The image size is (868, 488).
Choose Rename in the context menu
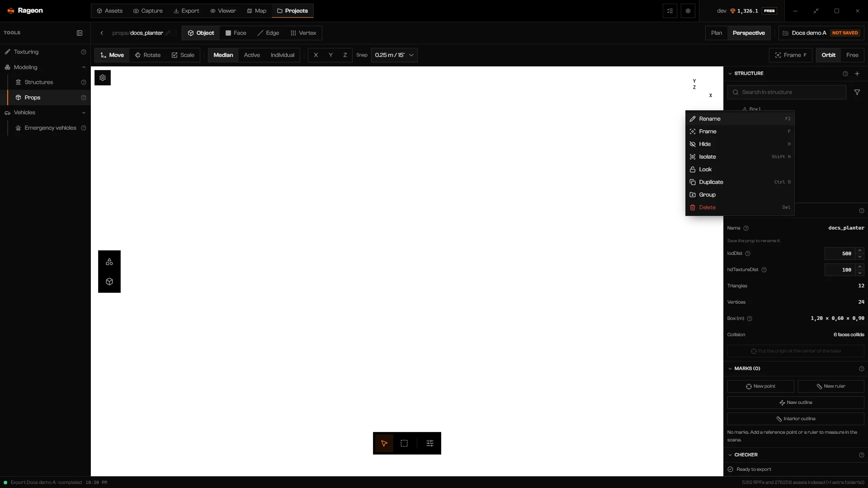pyautogui.click(x=740, y=119)
